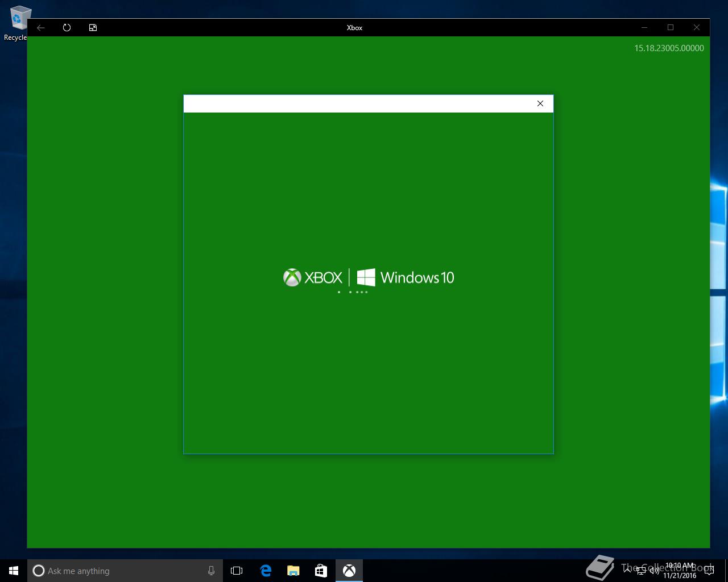Open File Explorer from taskbar
This screenshot has width=728, height=582.
[293, 571]
